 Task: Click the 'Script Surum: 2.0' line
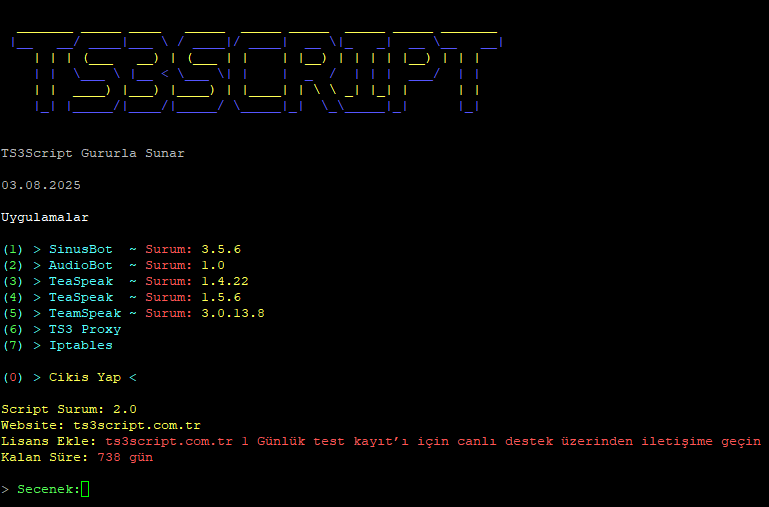(x=69, y=409)
